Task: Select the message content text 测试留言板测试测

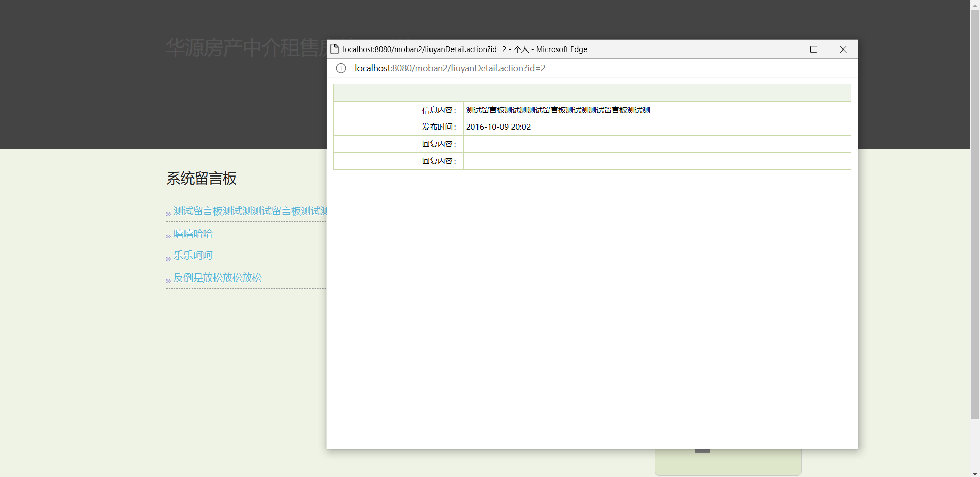Action: point(558,110)
